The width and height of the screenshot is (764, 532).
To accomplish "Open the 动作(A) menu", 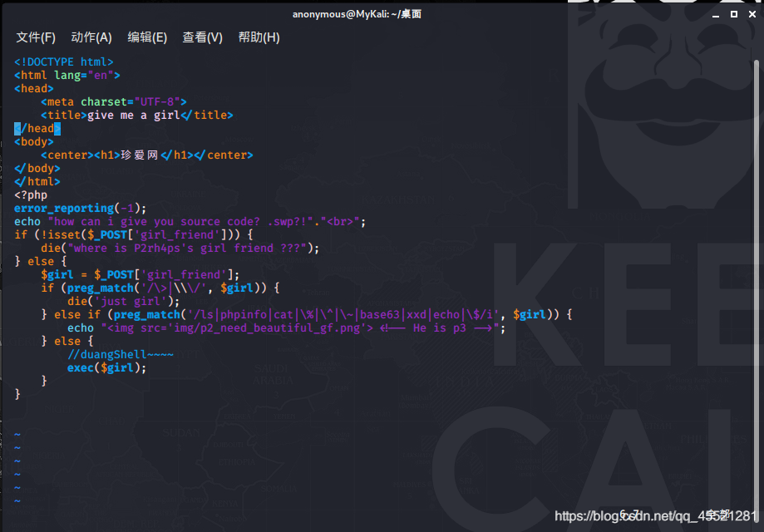I will (91, 37).
